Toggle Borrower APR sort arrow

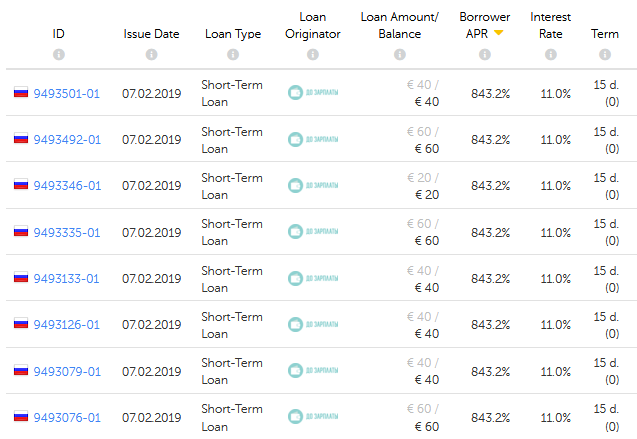tap(498, 33)
